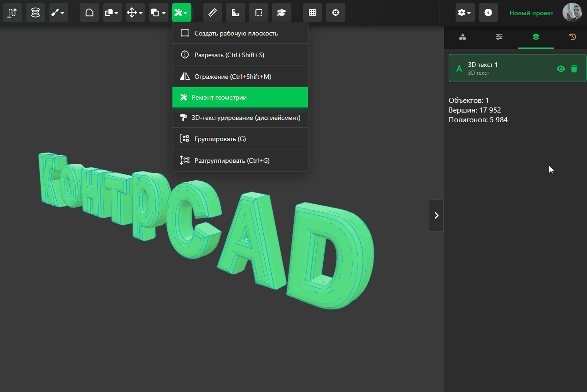Open the brush sculpt tool dropdown
Viewport: 587px width, 392px height.
pyautogui.click(x=59, y=13)
